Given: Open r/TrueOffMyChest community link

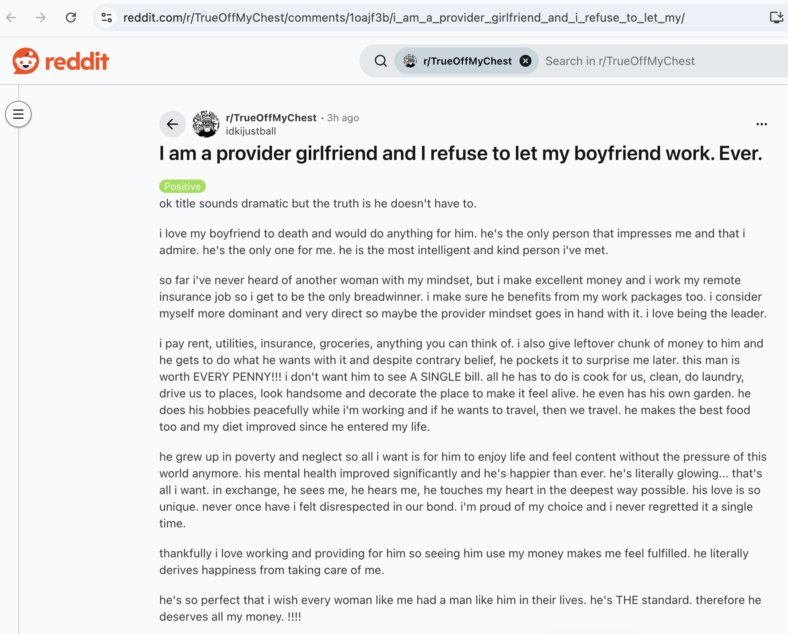Looking at the screenshot, I should [271, 118].
